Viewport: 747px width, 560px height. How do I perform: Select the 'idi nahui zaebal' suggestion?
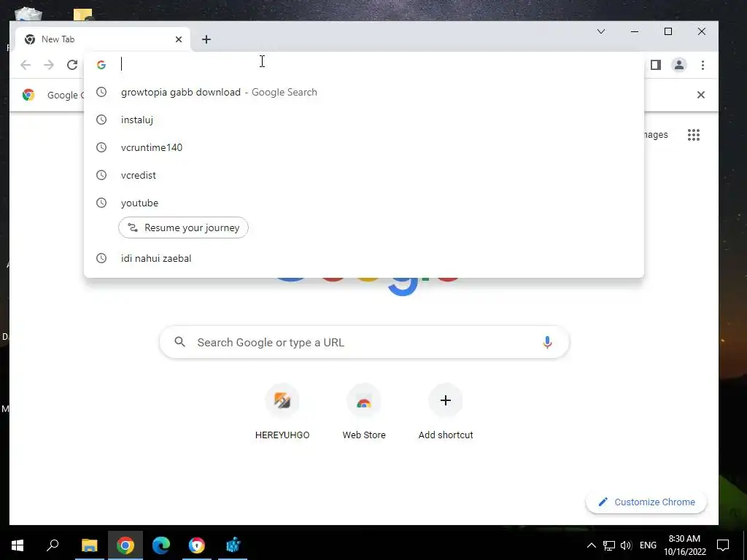(x=364, y=258)
